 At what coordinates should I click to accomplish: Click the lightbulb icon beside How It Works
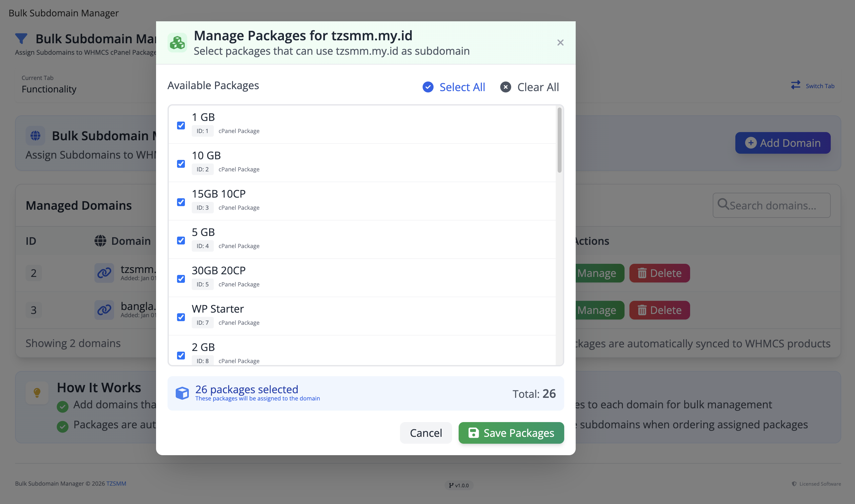37,393
